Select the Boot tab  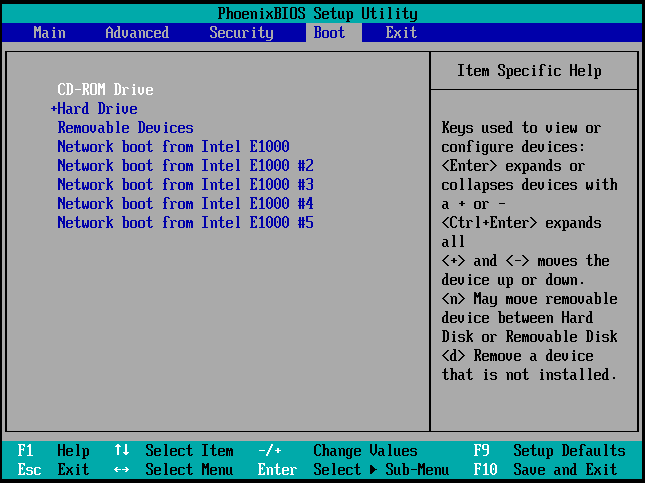pyautogui.click(x=329, y=33)
